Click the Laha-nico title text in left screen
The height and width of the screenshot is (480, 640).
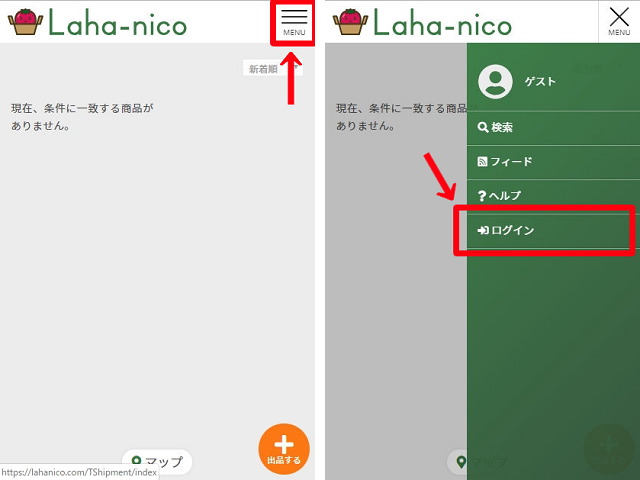click(x=118, y=23)
